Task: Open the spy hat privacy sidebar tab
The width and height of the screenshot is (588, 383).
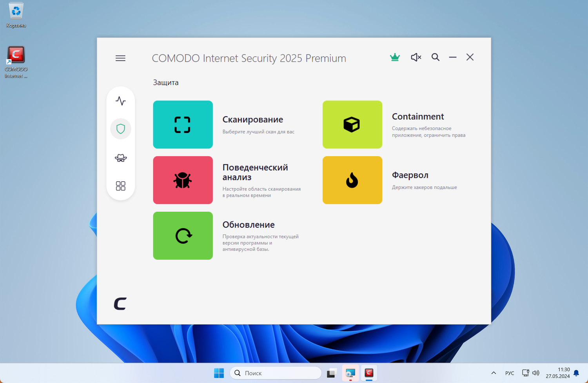Action: click(x=121, y=158)
